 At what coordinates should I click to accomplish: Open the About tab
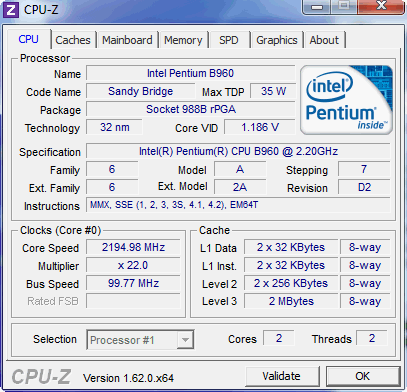click(324, 40)
